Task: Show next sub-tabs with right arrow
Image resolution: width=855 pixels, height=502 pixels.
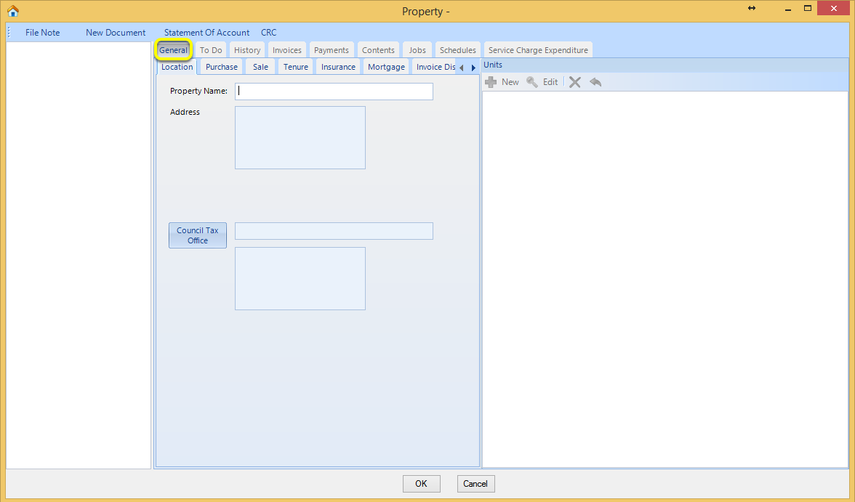Action: (x=473, y=68)
